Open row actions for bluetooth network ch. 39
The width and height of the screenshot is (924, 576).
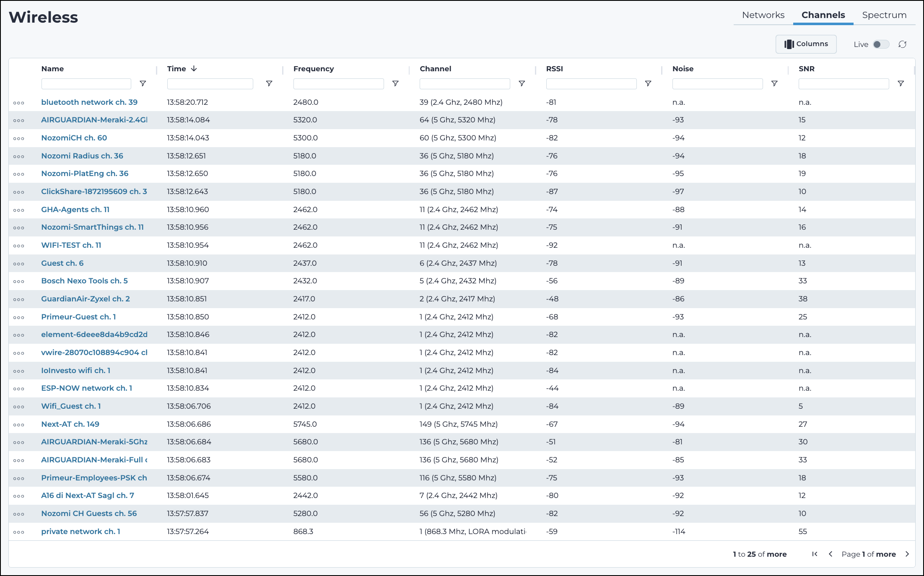19,103
